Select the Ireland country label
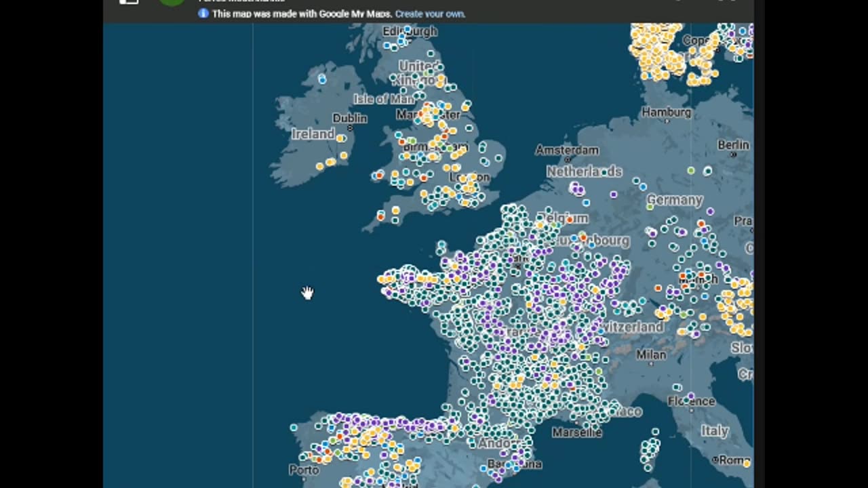 [313, 134]
